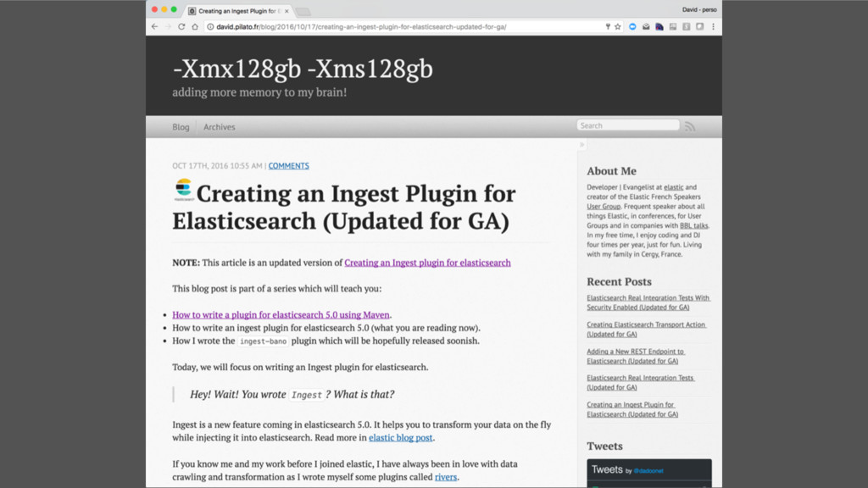Click the 'ingest-bano' code text
This screenshot has height=488, width=868.
264,341
